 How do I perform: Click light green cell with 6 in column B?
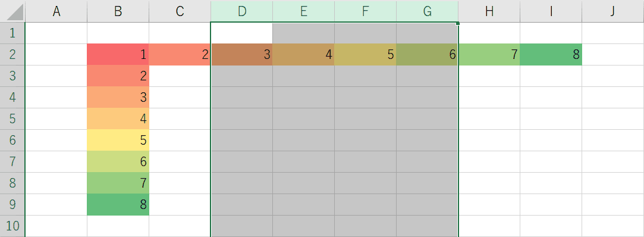click(118, 161)
